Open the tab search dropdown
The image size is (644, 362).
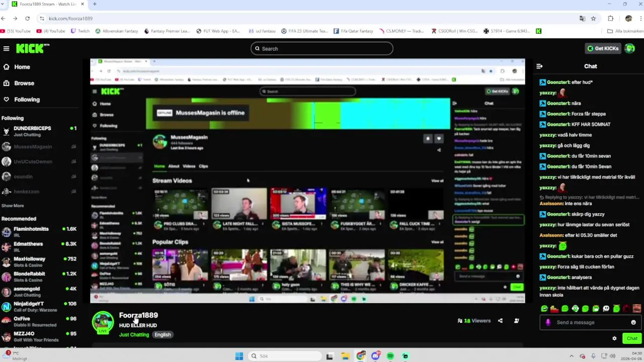point(3,4)
